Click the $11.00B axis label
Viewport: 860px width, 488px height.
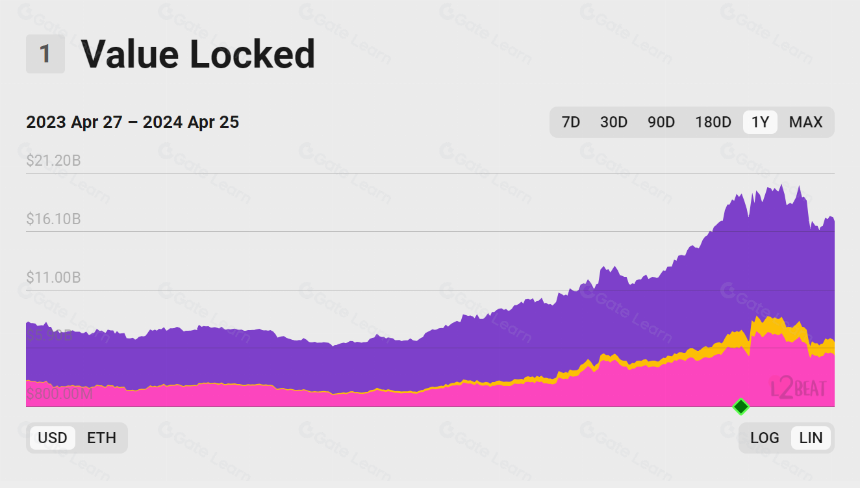[x=54, y=277]
